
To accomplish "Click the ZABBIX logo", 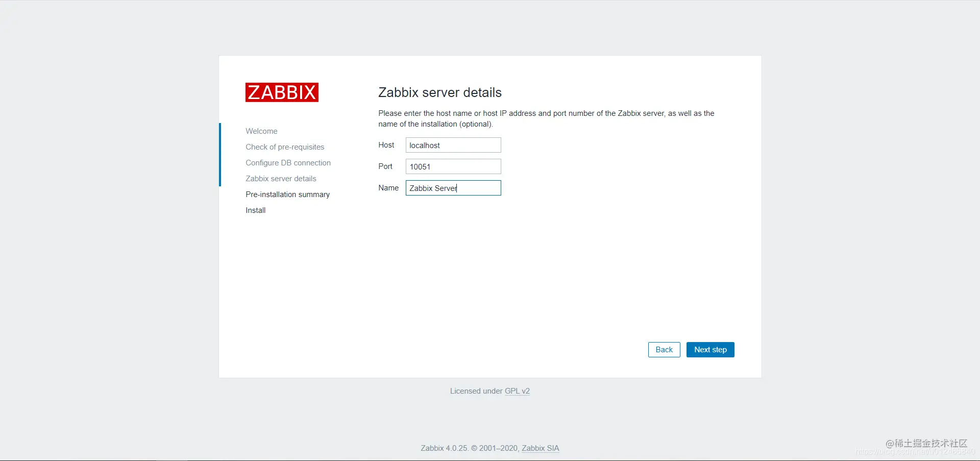I will point(282,92).
